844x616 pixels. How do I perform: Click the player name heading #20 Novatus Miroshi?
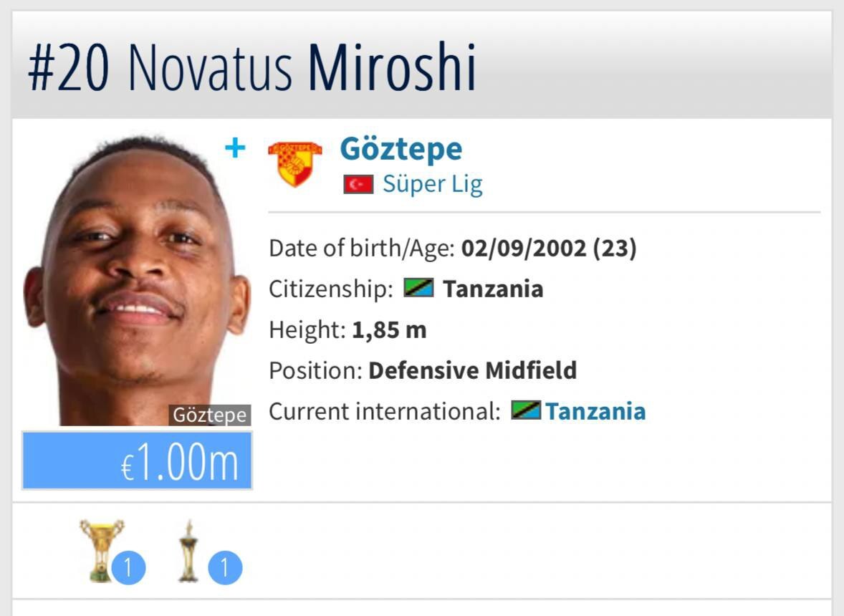(252, 67)
